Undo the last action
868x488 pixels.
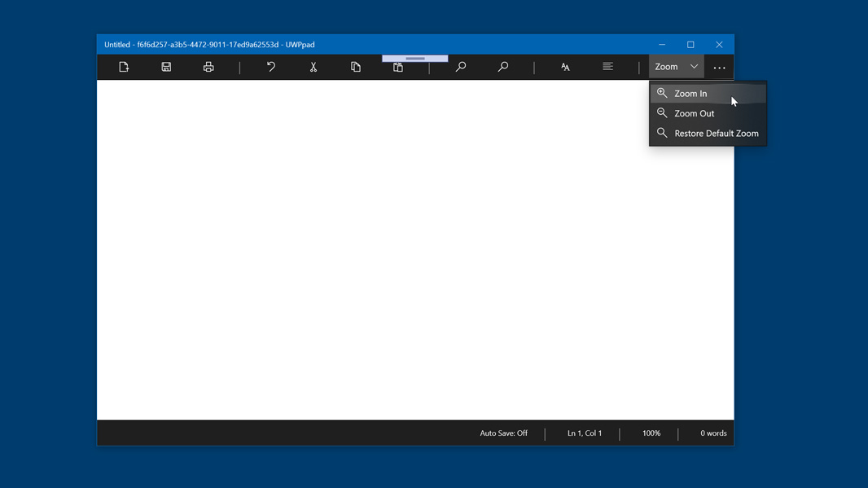tap(271, 67)
